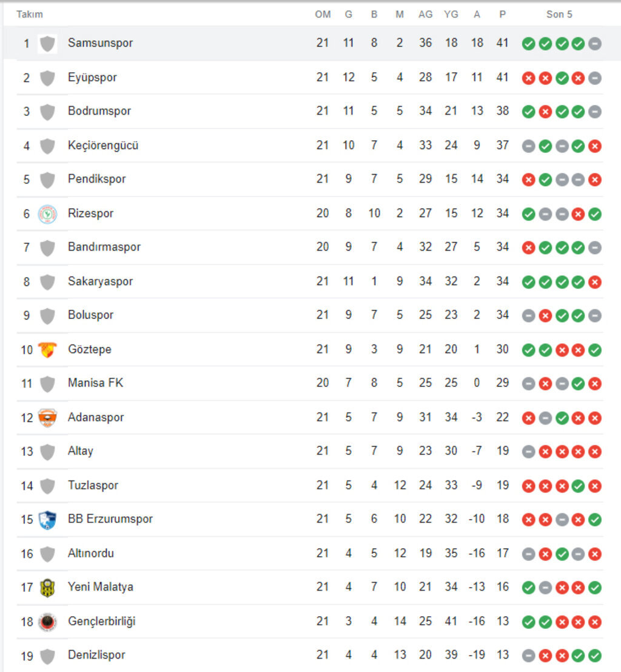
Task: Open the Gençlerbirliği club logo
Action: 47,622
